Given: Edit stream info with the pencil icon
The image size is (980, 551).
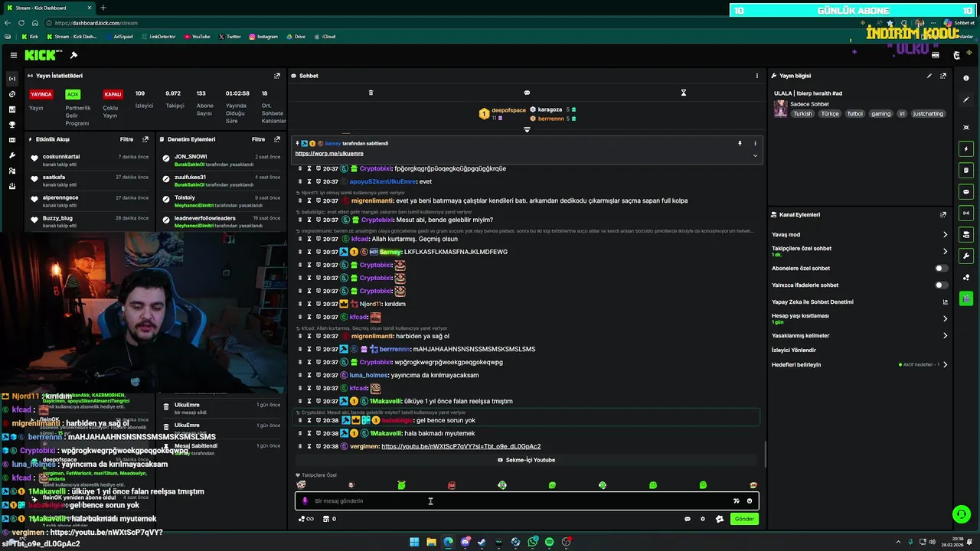Looking at the screenshot, I should [929, 76].
